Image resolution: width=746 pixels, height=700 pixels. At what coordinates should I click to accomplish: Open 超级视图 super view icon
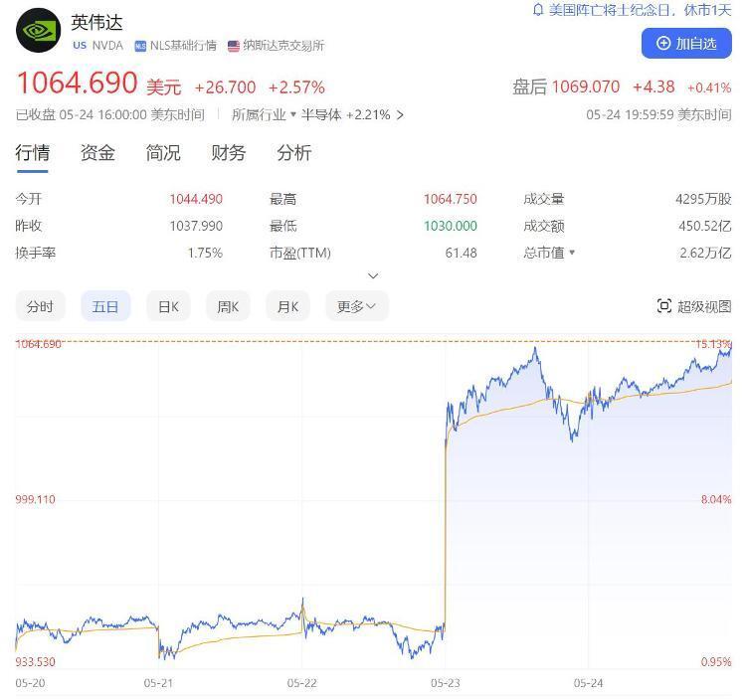click(x=663, y=306)
